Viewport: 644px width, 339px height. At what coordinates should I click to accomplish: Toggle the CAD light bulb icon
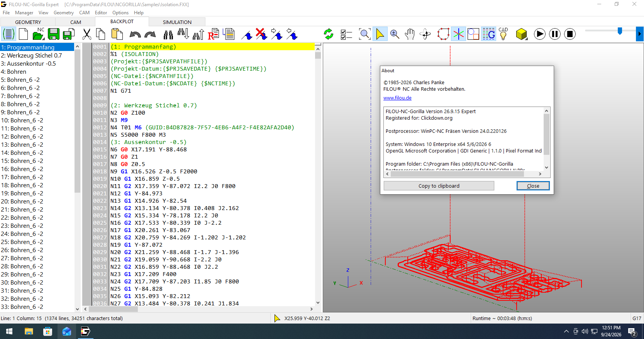point(503,34)
